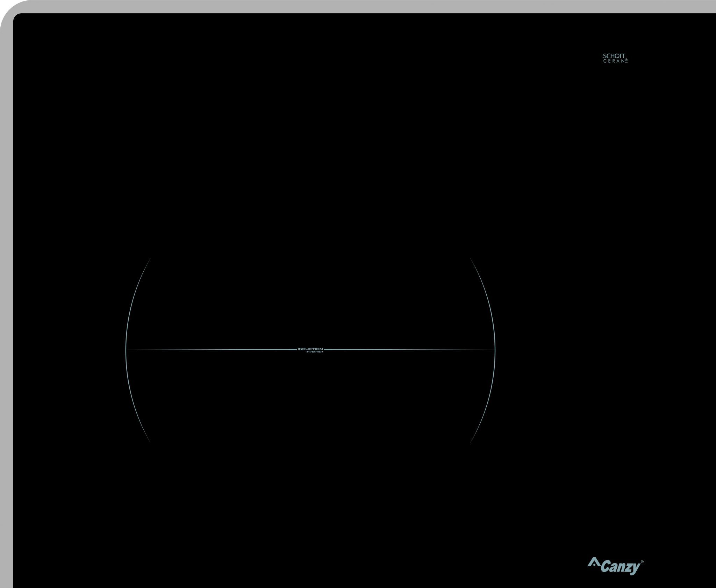The image size is (716, 588).
Task: Click the rounded top-left corner of black glass
Action: click(16, 16)
